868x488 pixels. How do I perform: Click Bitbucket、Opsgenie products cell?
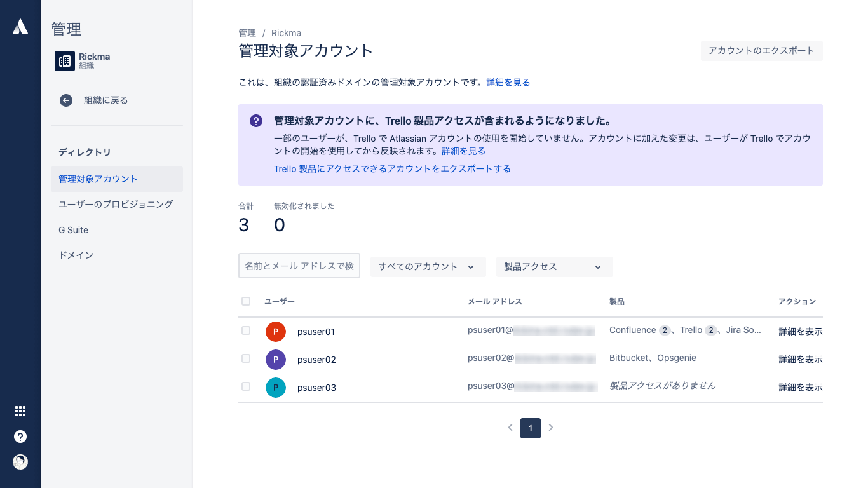pos(653,358)
